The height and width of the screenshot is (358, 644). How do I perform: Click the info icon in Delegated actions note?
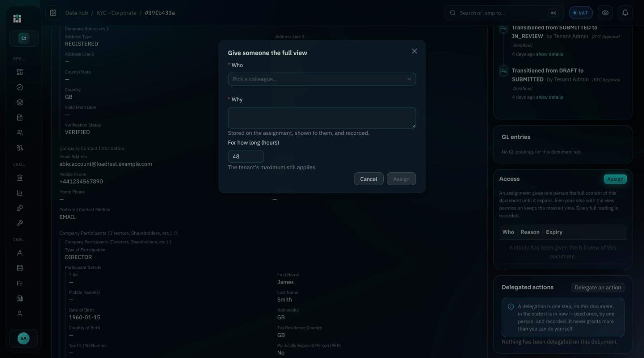coord(511,306)
